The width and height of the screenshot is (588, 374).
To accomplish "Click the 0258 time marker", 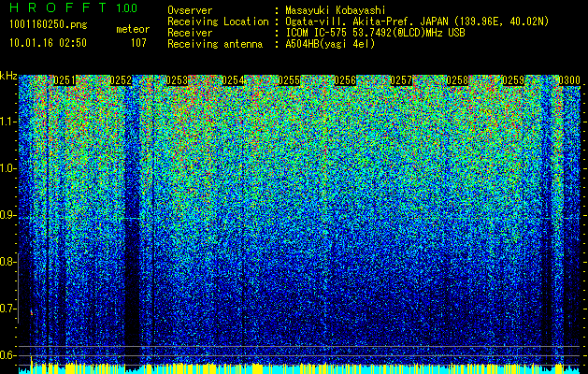I will pyautogui.click(x=457, y=80).
